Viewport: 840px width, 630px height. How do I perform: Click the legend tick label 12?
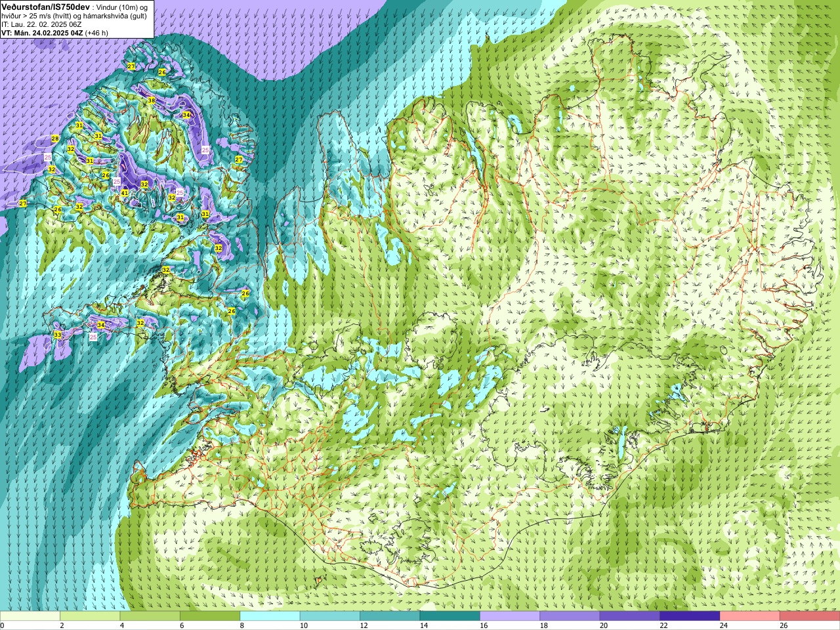[364, 625]
